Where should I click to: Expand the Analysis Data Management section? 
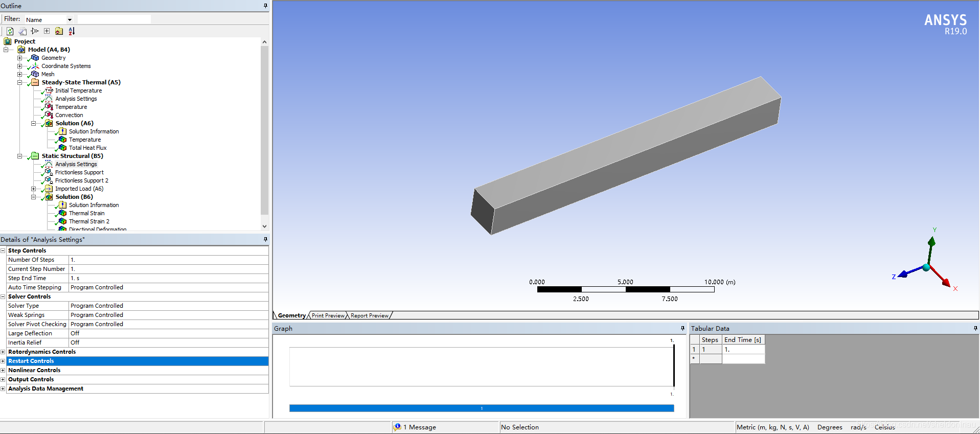(x=3, y=389)
